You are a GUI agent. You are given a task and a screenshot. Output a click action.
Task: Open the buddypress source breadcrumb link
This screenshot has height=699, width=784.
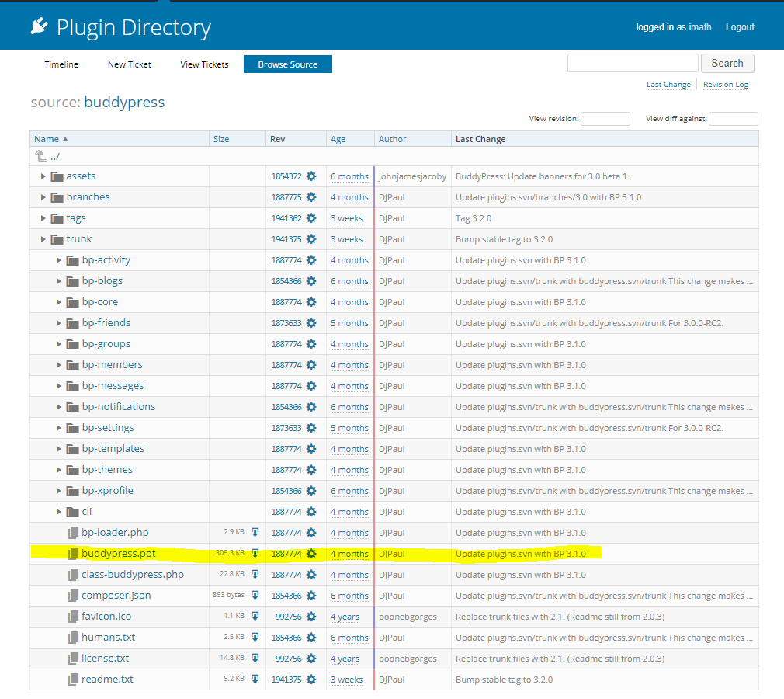pos(124,102)
